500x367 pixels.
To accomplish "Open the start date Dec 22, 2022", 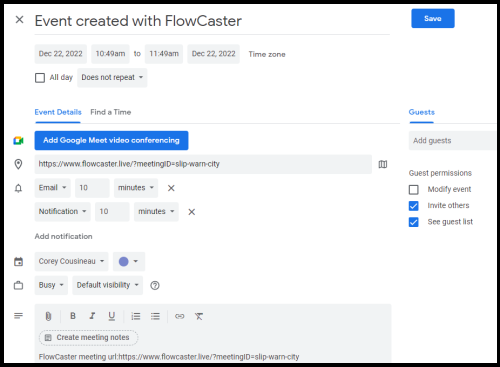I will tap(61, 54).
